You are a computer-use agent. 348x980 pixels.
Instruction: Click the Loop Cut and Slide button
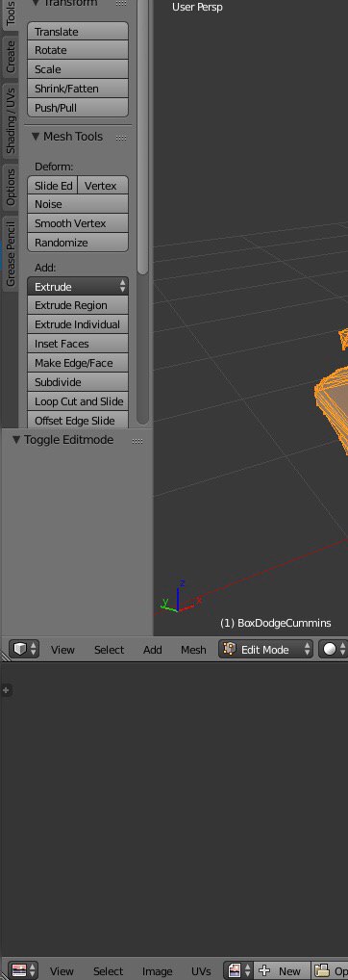pos(78,401)
